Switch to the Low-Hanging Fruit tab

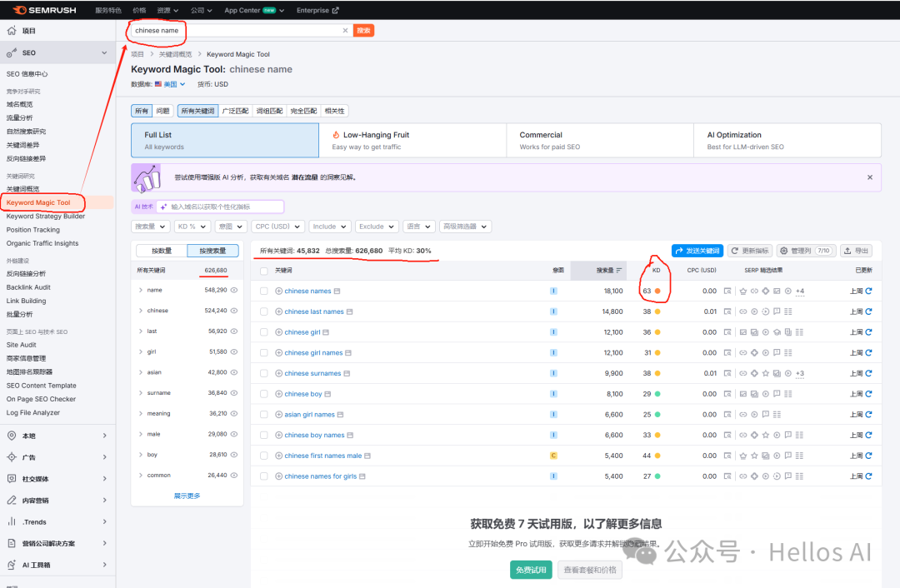[412, 140]
